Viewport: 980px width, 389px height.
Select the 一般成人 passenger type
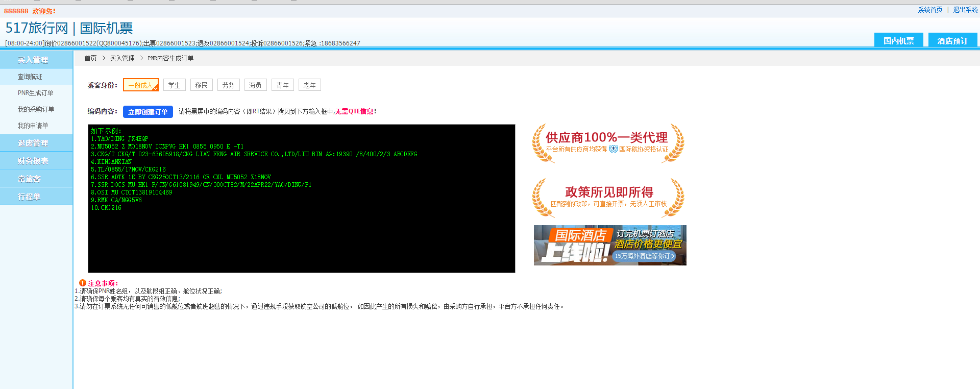141,85
